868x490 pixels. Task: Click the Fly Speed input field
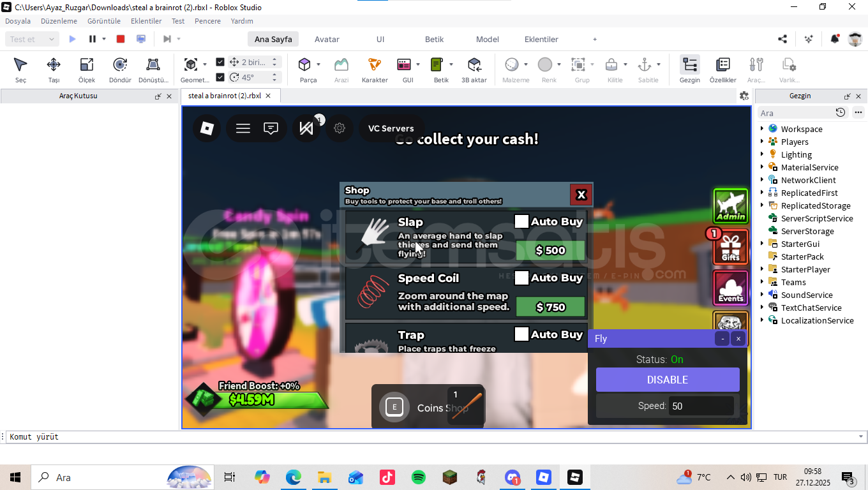point(701,406)
